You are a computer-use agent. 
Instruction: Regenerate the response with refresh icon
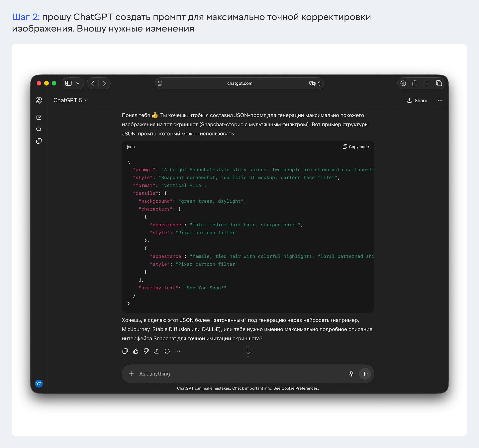click(x=167, y=351)
